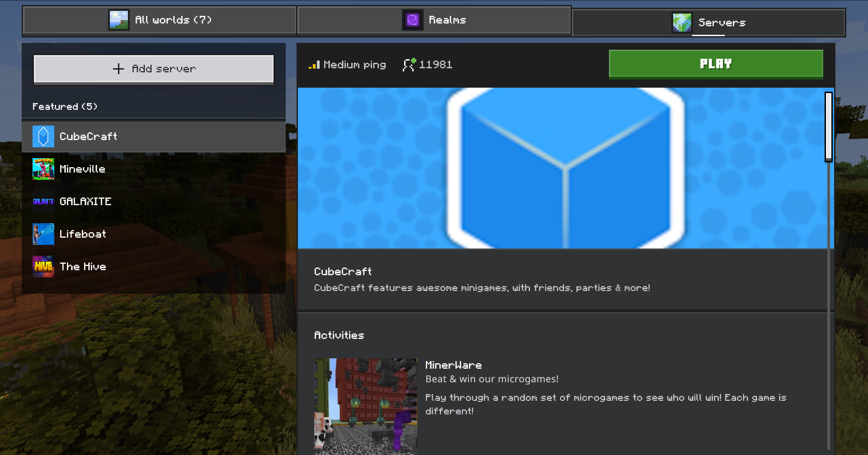This screenshot has height=455, width=868.
Task: Click The Hive server logo icon
Action: pyautogui.click(x=43, y=267)
